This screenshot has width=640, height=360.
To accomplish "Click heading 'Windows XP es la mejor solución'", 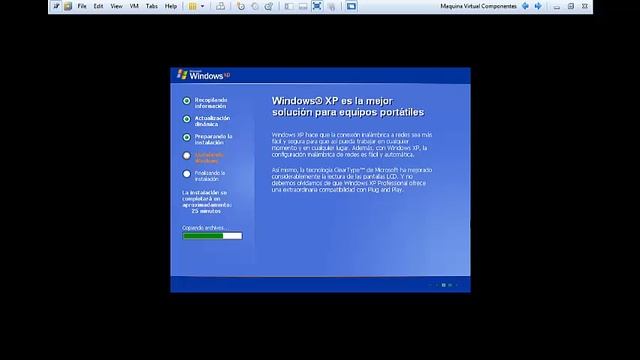I will click(x=348, y=107).
